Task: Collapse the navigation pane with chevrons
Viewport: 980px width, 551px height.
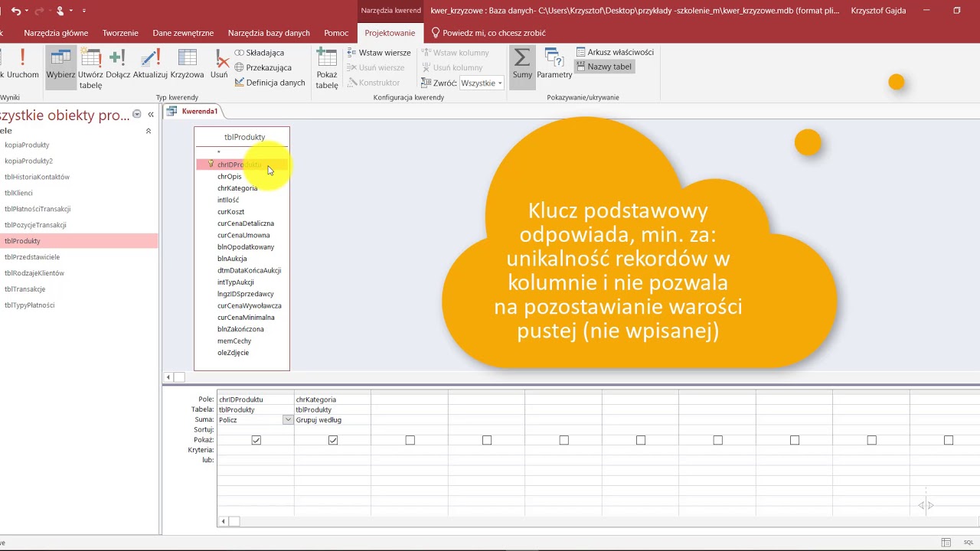Action: (x=151, y=115)
